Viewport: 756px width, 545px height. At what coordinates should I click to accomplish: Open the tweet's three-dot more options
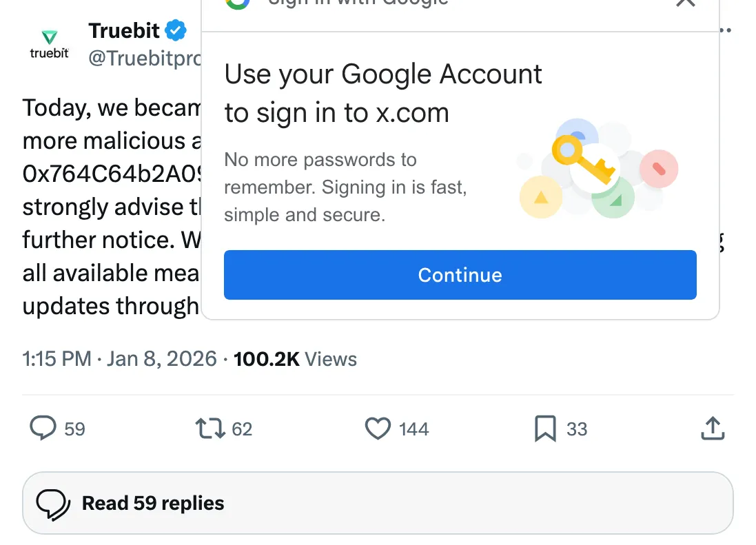725,30
